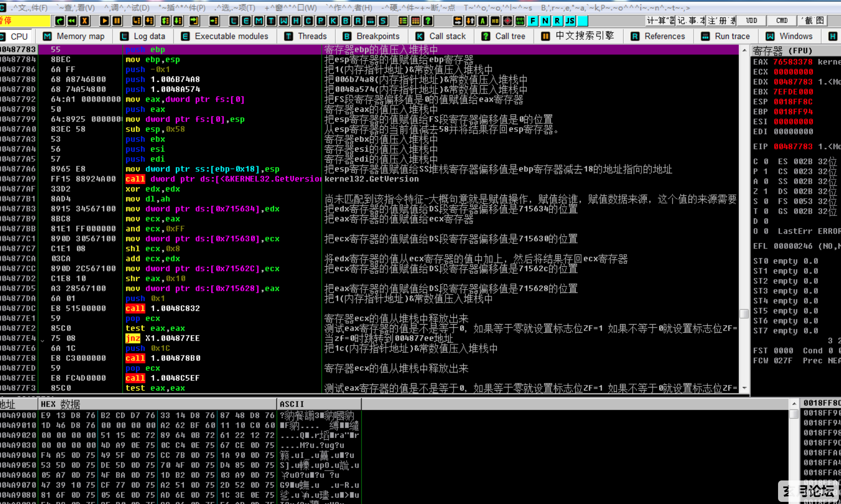Open the 选项(T) options menu
The width and height of the screenshot is (841, 504).
[235, 8]
